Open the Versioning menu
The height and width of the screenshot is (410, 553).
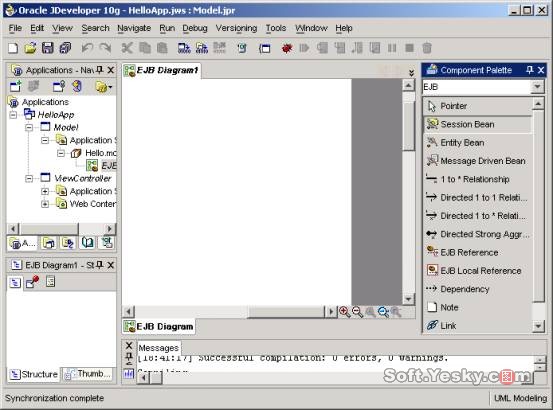click(x=236, y=28)
